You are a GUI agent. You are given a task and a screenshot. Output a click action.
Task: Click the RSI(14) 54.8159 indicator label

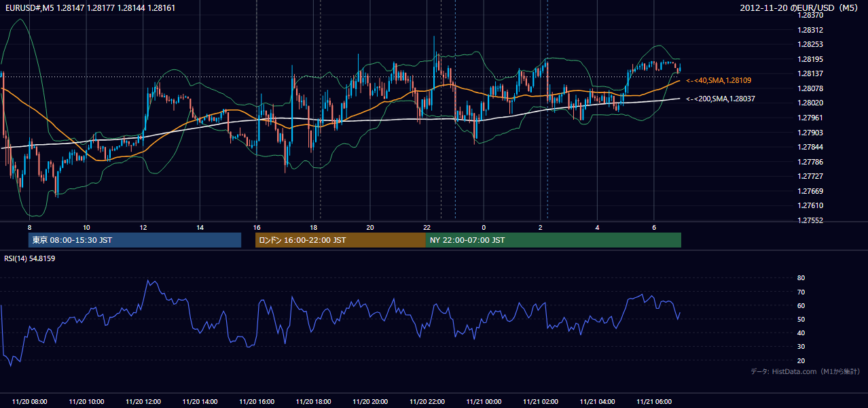(x=30, y=258)
